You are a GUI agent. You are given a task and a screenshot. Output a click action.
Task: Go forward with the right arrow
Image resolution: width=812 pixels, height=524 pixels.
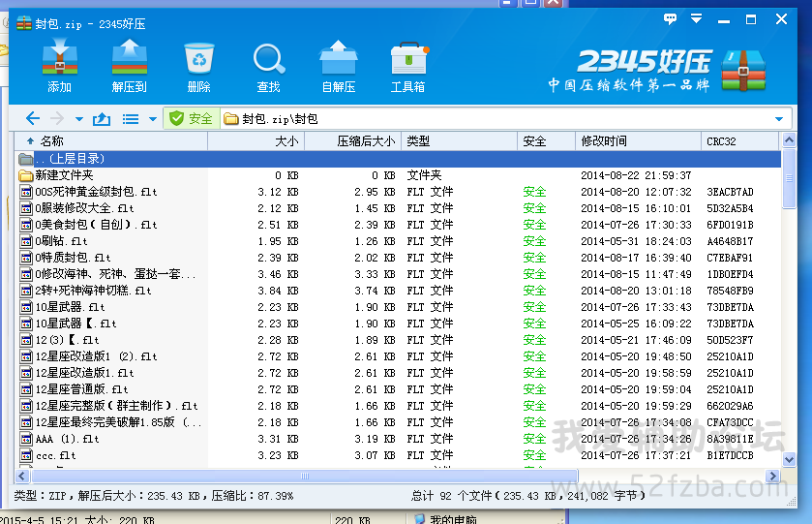pos(57,119)
